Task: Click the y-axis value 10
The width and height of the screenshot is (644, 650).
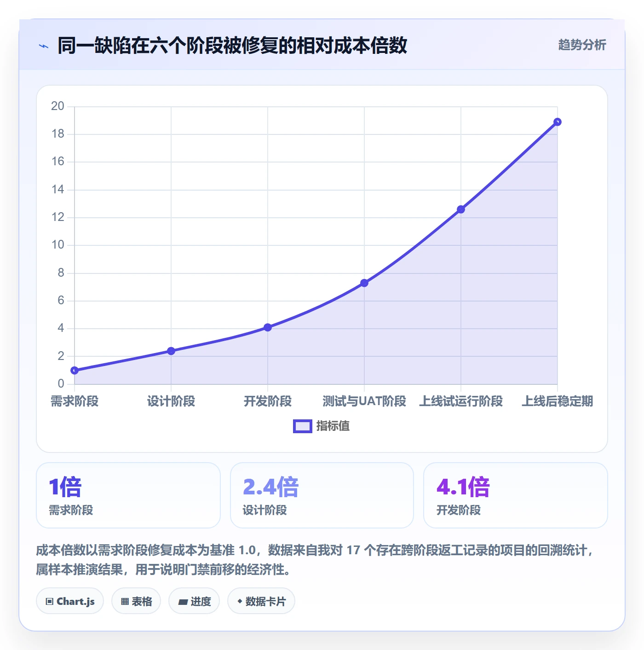Action: coord(57,245)
